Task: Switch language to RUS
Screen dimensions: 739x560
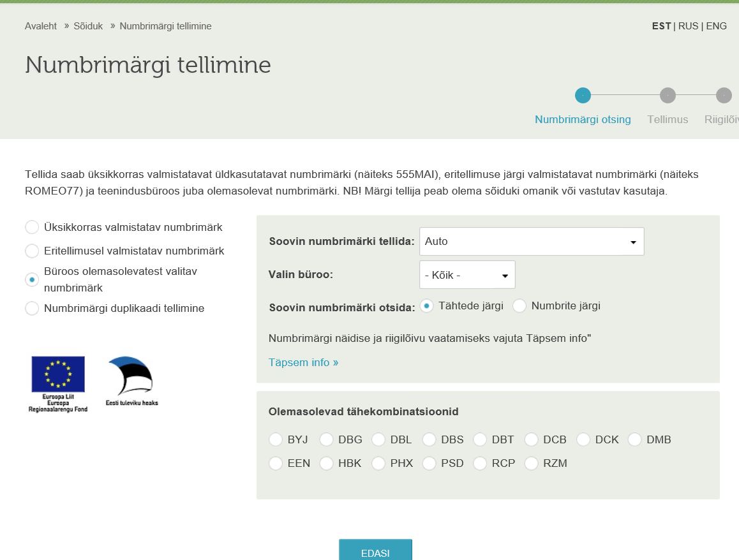Action: click(x=688, y=26)
